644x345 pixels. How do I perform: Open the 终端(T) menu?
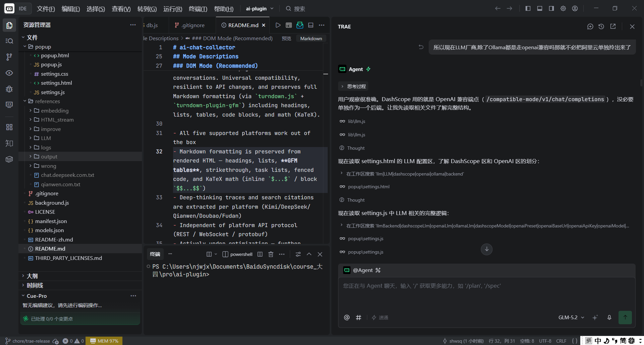click(198, 9)
